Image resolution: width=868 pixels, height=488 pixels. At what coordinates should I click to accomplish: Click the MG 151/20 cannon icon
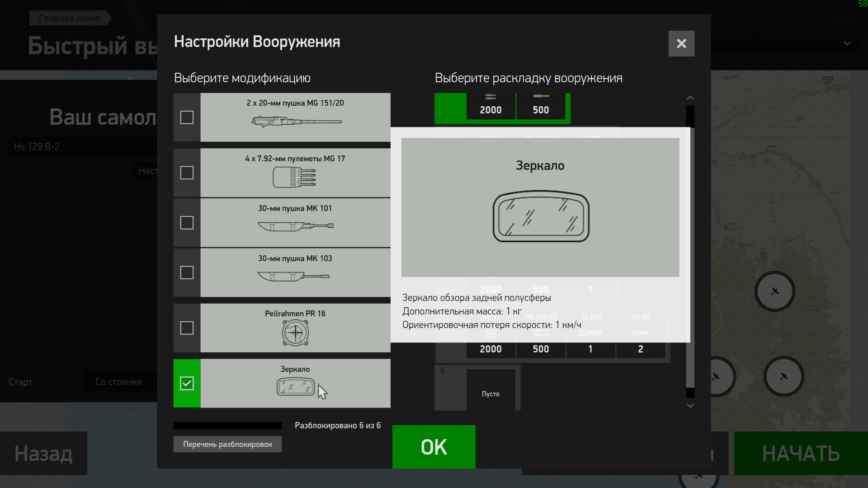point(296,121)
